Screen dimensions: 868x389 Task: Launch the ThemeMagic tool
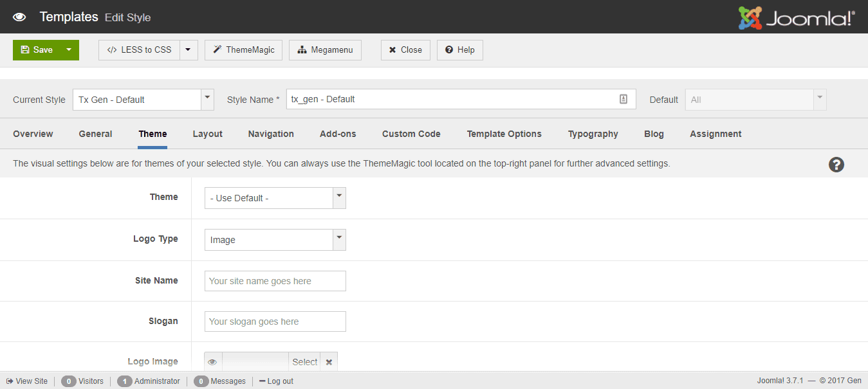pos(243,50)
